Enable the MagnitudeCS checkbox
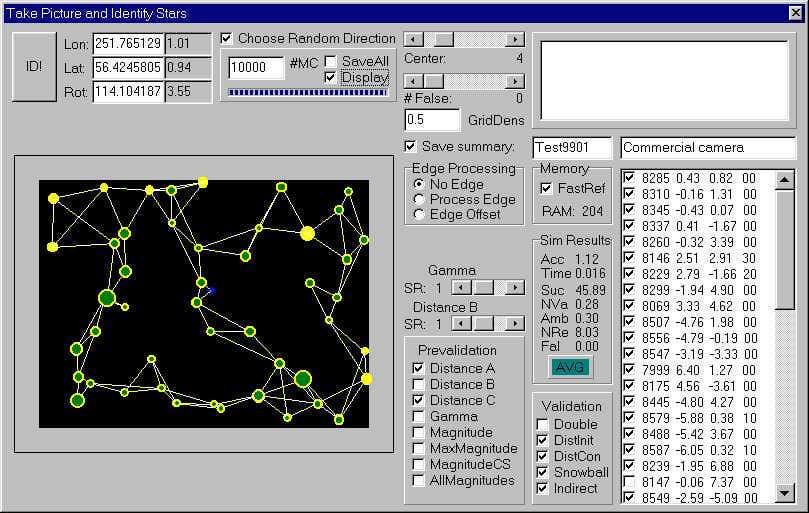 tap(418, 464)
